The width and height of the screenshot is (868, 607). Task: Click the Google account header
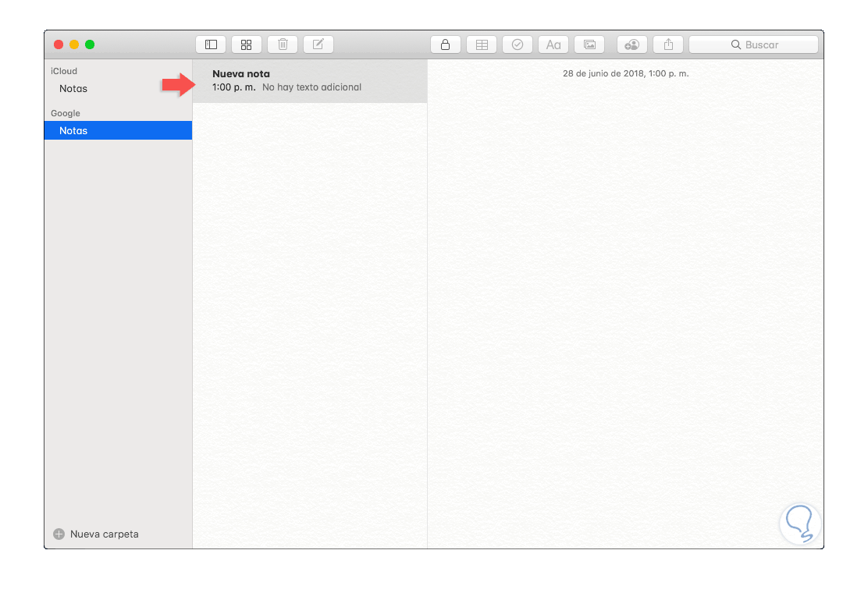(x=66, y=113)
